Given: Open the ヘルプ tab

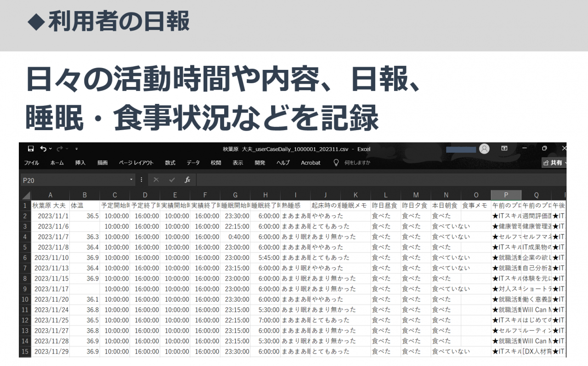Looking at the screenshot, I should coord(283,163).
